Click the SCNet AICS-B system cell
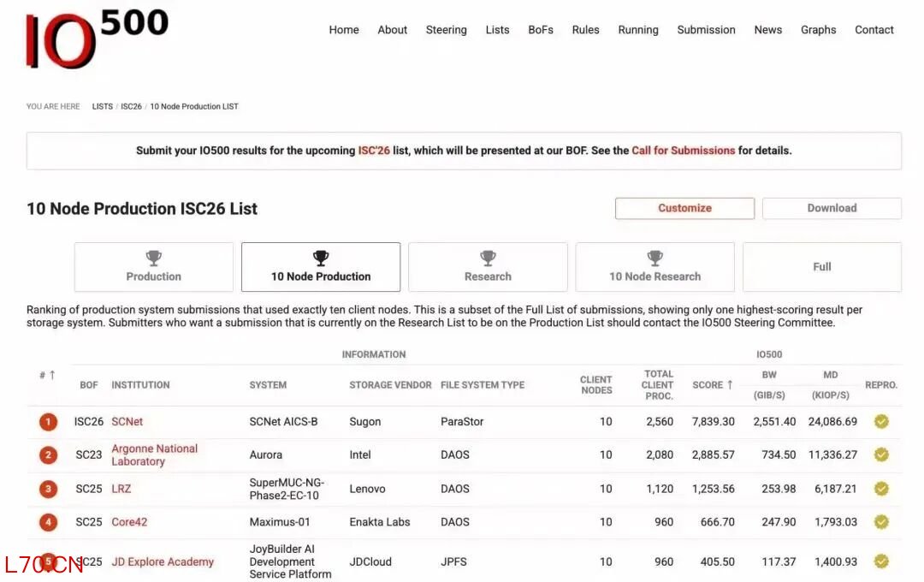This screenshot has width=924, height=582. tap(283, 422)
